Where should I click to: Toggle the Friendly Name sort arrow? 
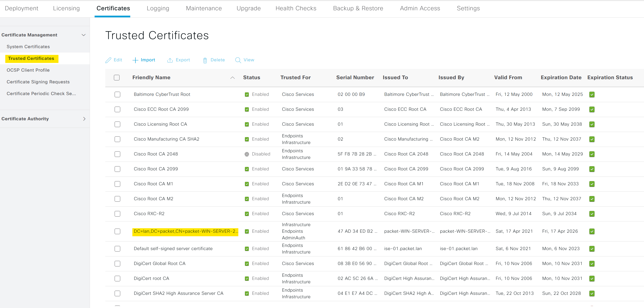tap(232, 78)
